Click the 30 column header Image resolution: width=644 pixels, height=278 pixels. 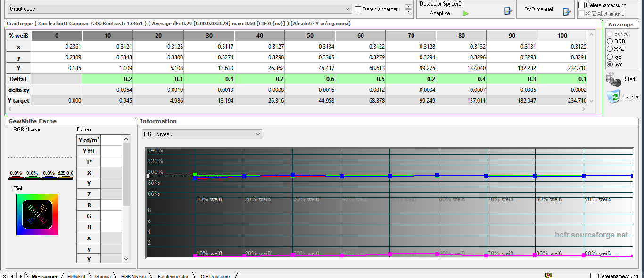(x=209, y=35)
